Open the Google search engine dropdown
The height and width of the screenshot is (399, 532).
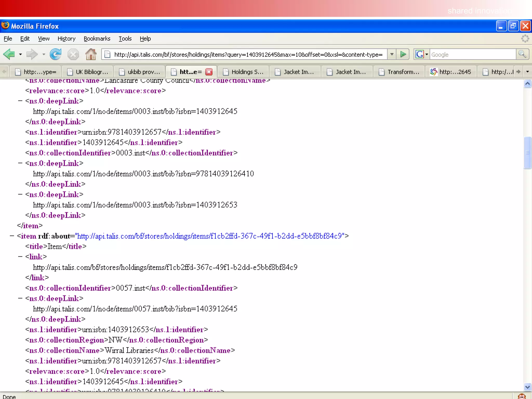[426, 54]
